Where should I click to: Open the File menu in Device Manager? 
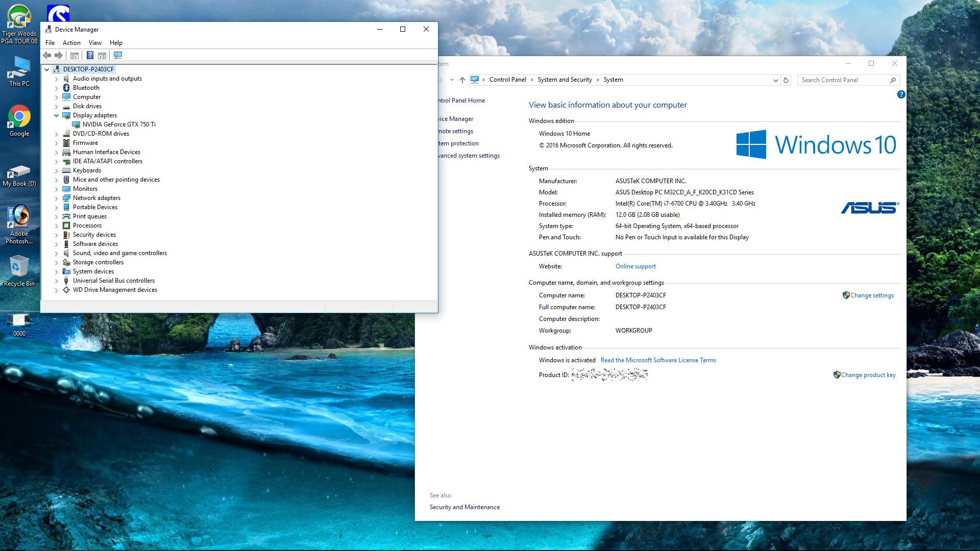pos(50,43)
